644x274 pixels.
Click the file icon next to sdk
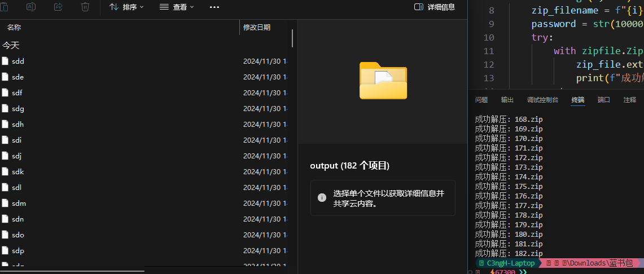tap(5, 171)
